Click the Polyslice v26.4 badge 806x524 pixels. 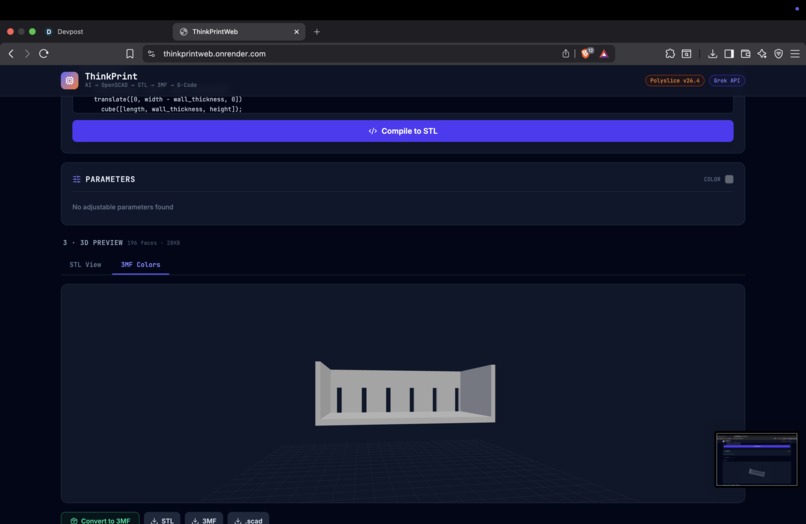pyautogui.click(x=674, y=80)
